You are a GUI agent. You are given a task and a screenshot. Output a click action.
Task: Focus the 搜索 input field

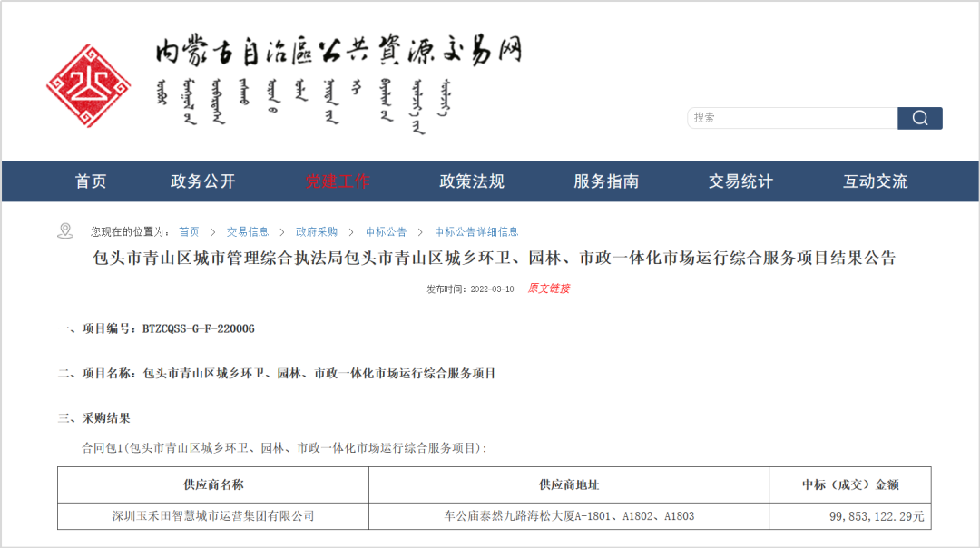[791, 118]
